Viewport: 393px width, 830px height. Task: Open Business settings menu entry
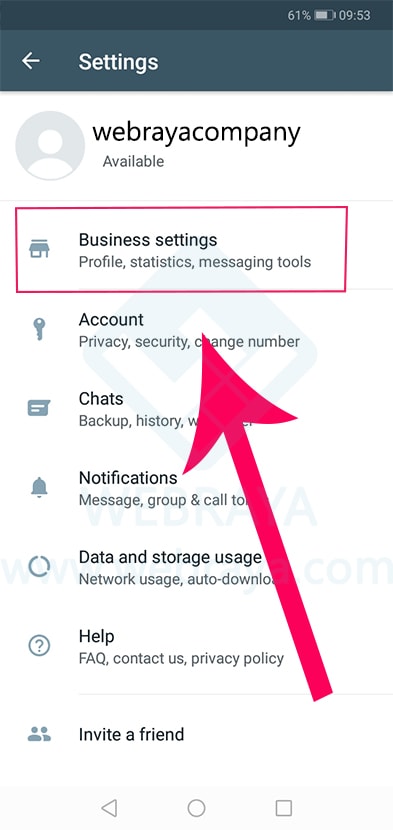(181, 249)
